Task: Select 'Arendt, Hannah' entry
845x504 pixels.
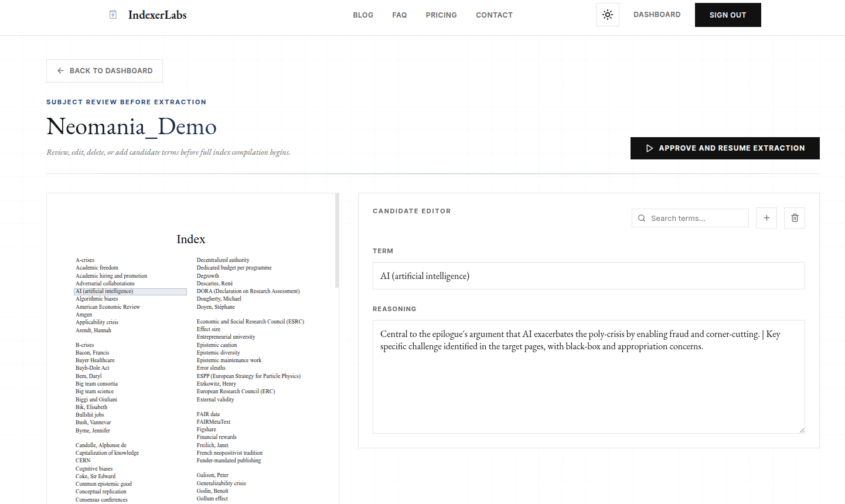Action: 93,331
